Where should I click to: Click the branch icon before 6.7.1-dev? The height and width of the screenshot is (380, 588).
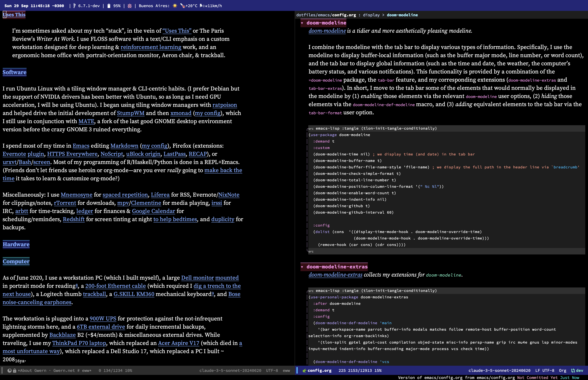(75, 6)
